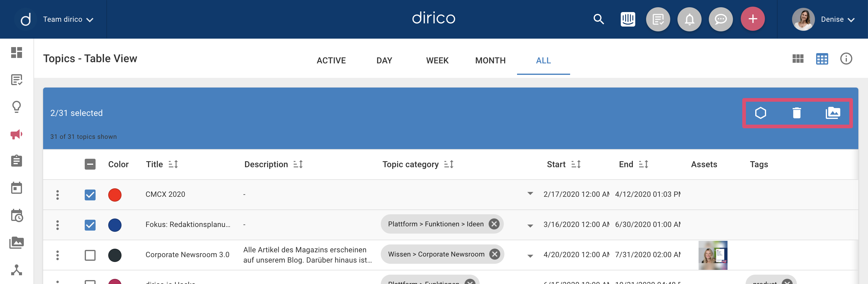Open row menu for Corporate Newsroom 3.0
Viewport: 868px width, 284px height.
[x=58, y=255]
